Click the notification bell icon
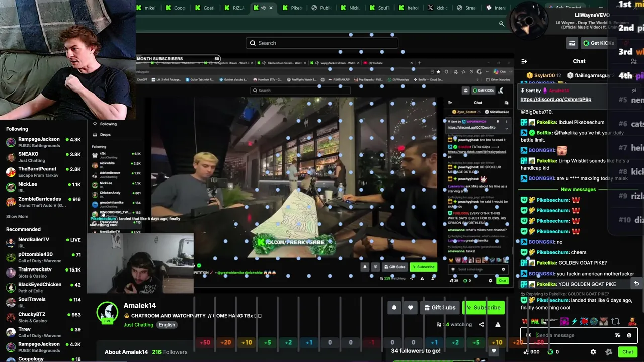This screenshot has width=644, height=362. 394,308
